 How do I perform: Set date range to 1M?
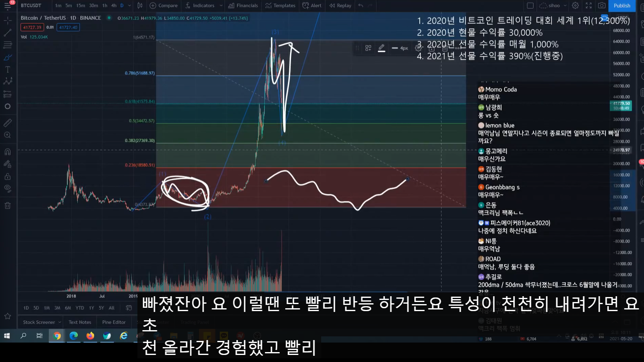click(x=47, y=308)
